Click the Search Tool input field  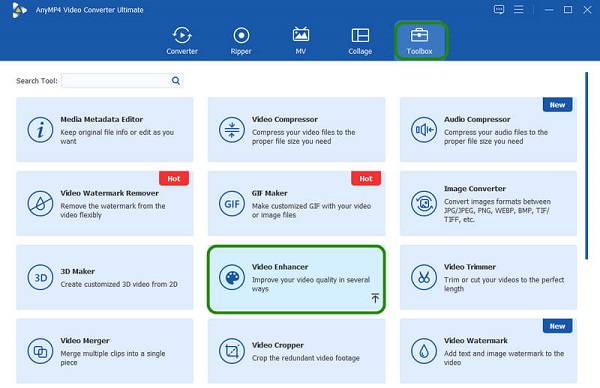click(122, 80)
